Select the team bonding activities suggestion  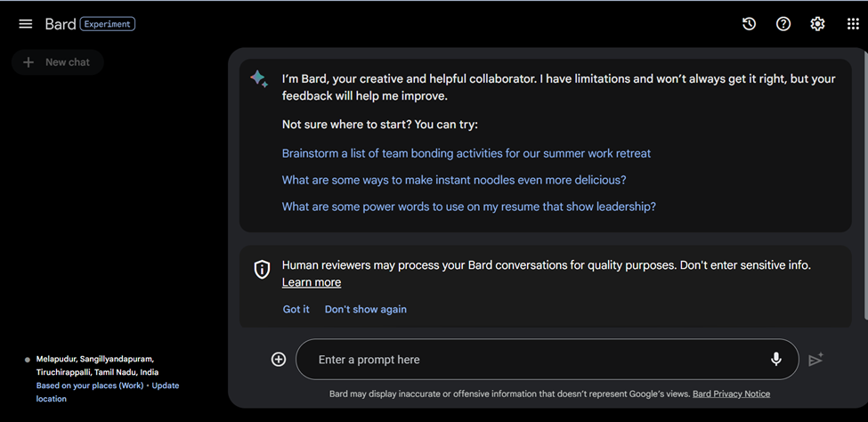point(466,153)
